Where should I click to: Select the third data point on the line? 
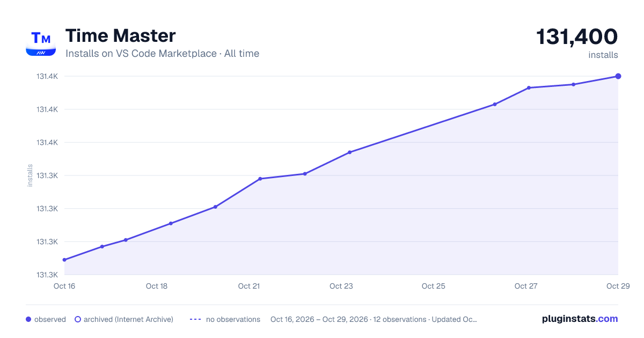click(126, 240)
